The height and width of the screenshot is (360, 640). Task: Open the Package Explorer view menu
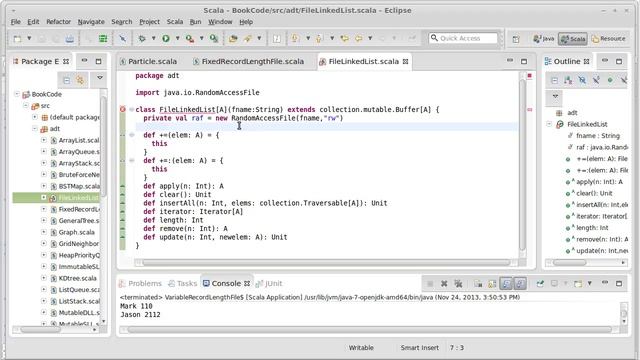click(x=100, y=77)
